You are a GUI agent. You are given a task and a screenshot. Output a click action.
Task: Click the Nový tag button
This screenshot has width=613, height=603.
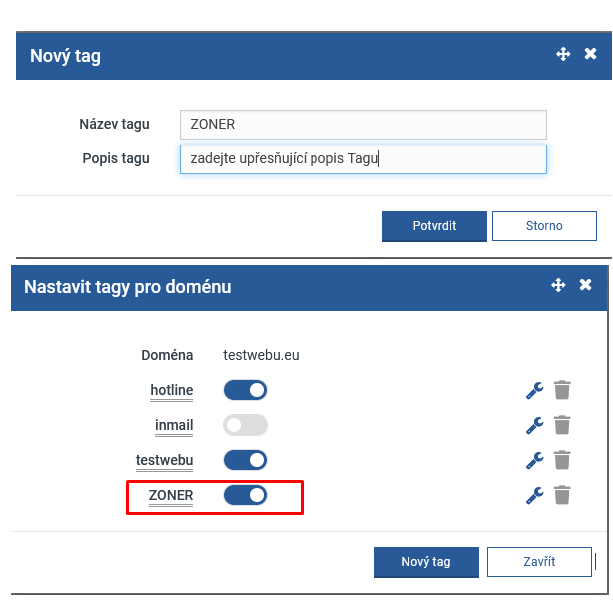coord(426,562)
